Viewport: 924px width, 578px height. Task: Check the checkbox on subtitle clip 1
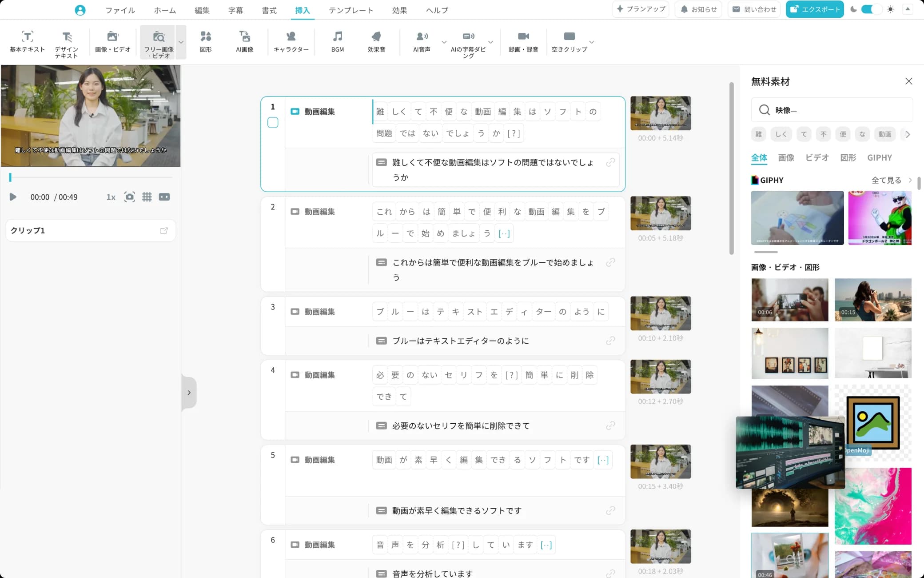[x=273, y=122]
